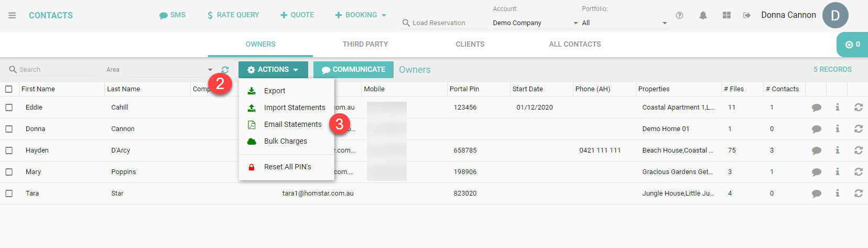
Task: Open the hamburger navigation menu
Action: coord(12,15)
